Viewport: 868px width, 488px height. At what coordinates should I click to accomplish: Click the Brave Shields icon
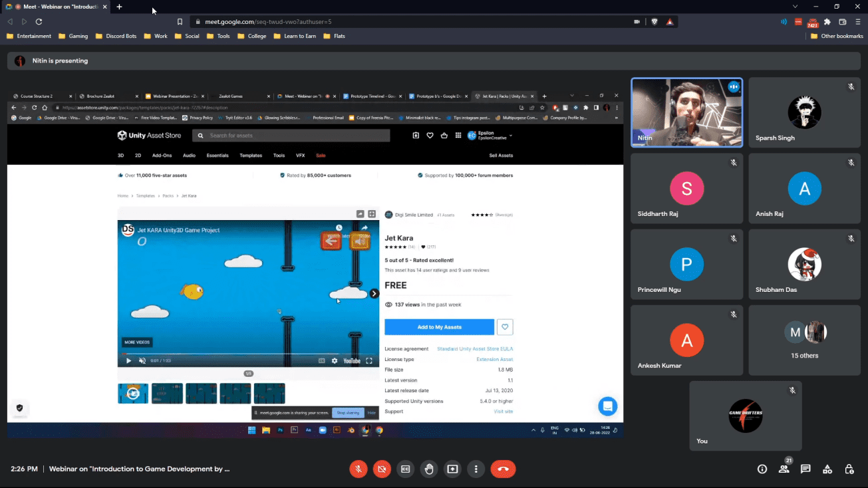click(654, 21)
